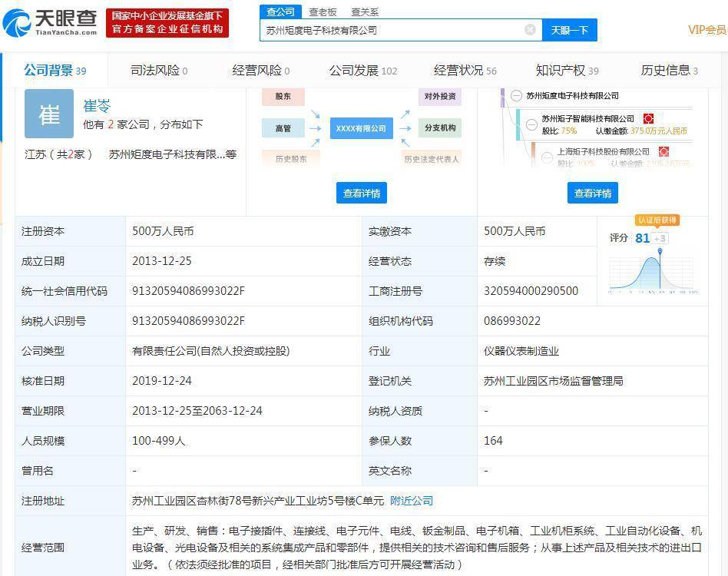Open the 经营风险 tab
This screenshot has height=576, width=728.
pos(260,71)
